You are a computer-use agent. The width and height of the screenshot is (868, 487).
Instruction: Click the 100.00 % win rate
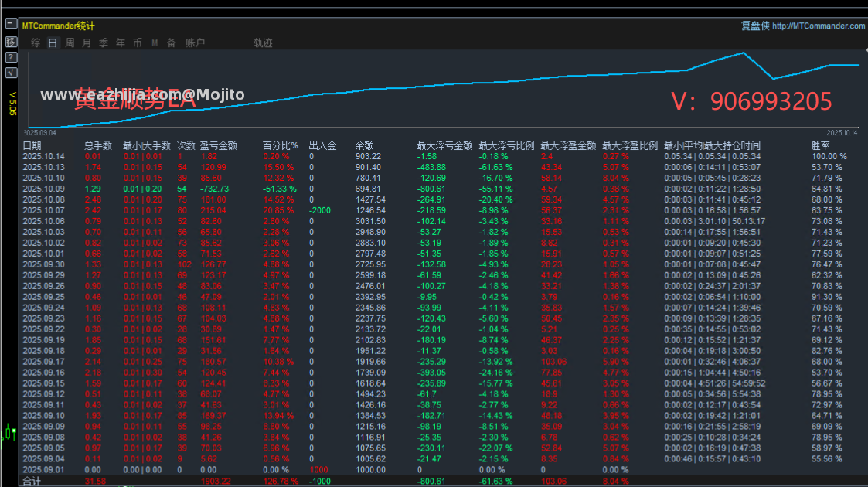(829, 157)
